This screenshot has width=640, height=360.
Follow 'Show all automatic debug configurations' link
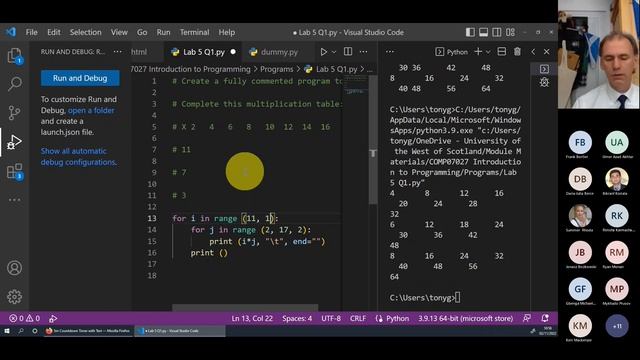[78, 156]
